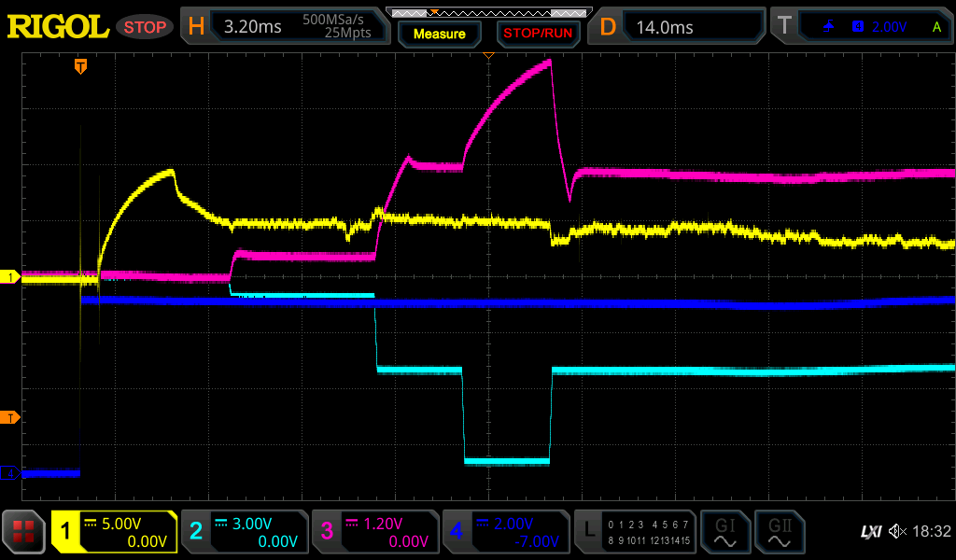Viewport: 956px width, 560px height.
Task: Open the trigger settings panel showing 2.00V
Action: pos(864,27)
